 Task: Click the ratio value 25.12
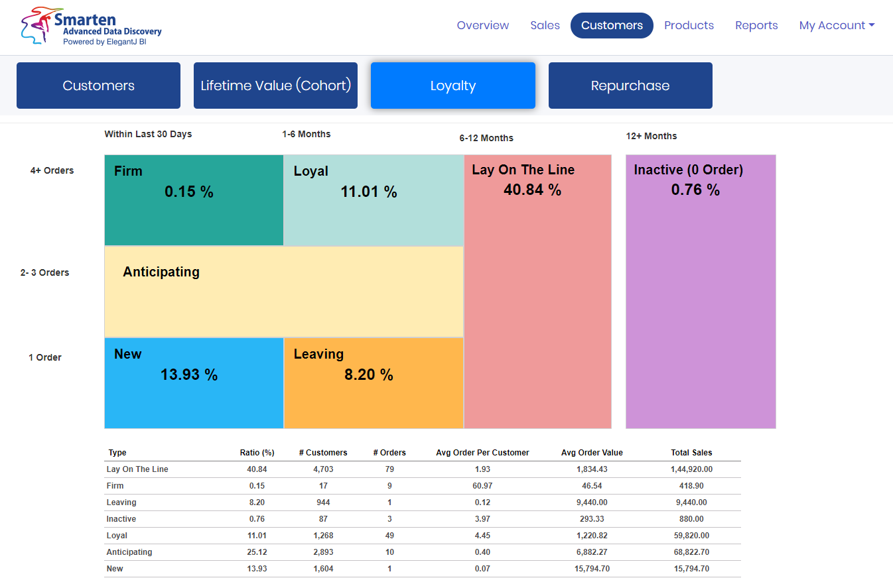(x=257, y=552)
